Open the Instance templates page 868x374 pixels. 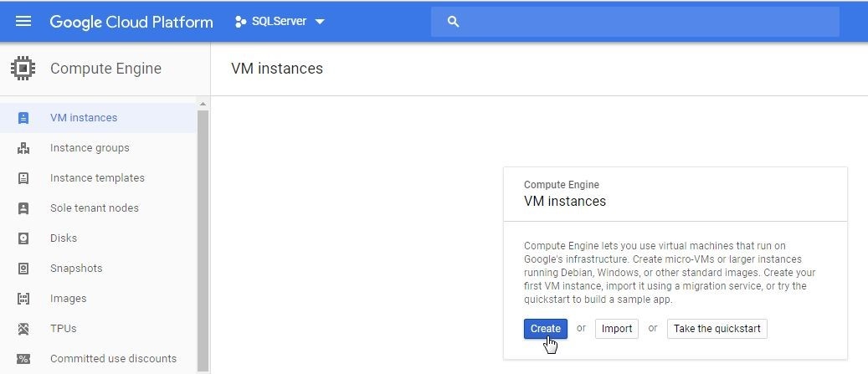(x=97, y=178)
